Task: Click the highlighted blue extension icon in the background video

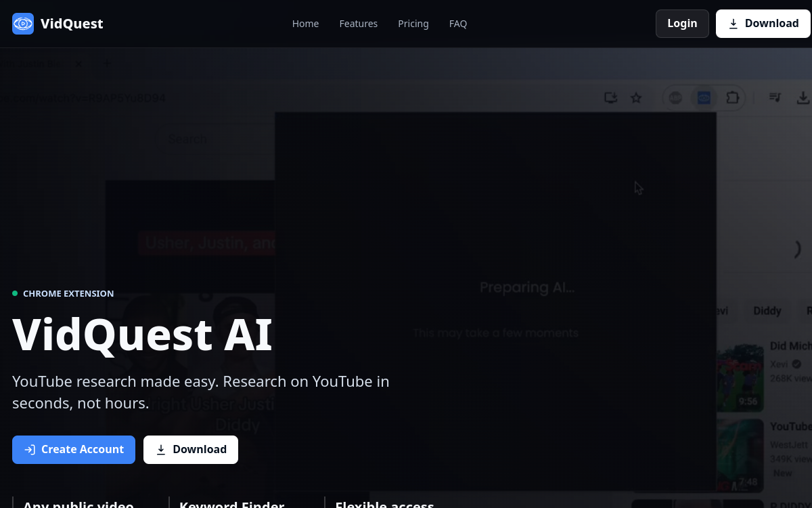Action: pos(704,98)
